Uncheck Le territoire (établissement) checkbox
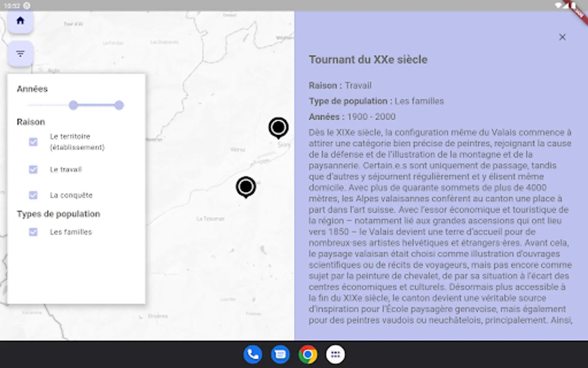Screen dimensions: 588x368 33,142
